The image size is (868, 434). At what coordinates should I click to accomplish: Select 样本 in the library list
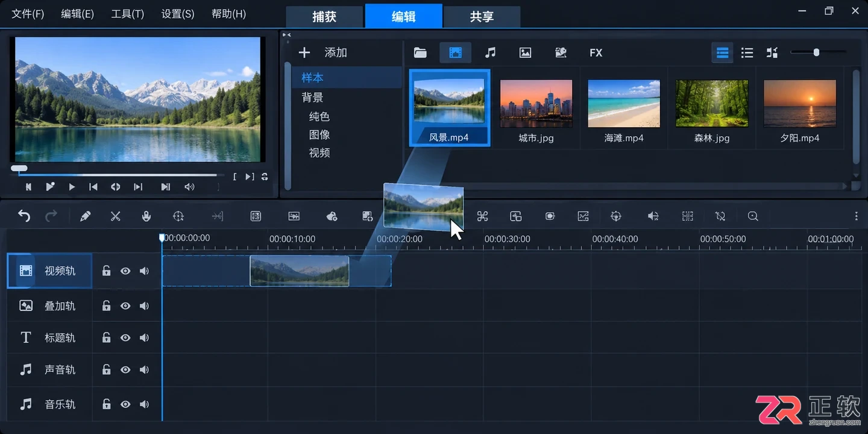(346, 78)
